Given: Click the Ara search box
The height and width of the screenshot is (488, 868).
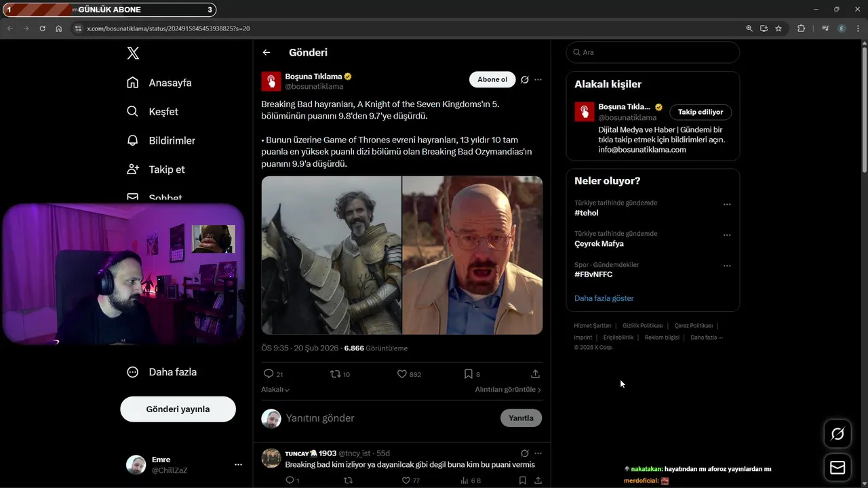Looking at the screenshot, I should pos(652,52).
